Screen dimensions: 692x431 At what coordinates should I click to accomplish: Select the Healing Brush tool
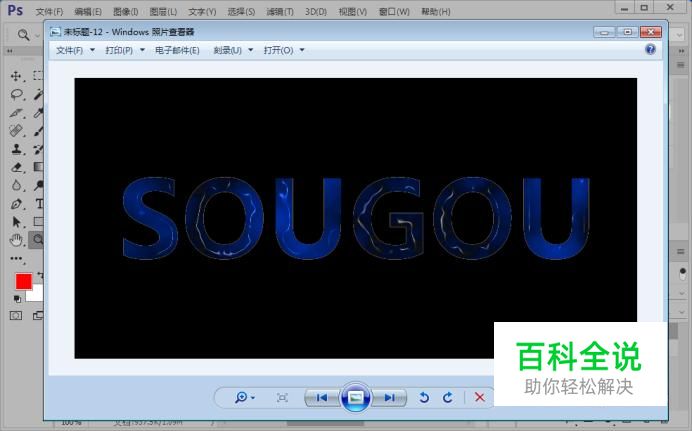pyautogui.click(x=16, y=131)
